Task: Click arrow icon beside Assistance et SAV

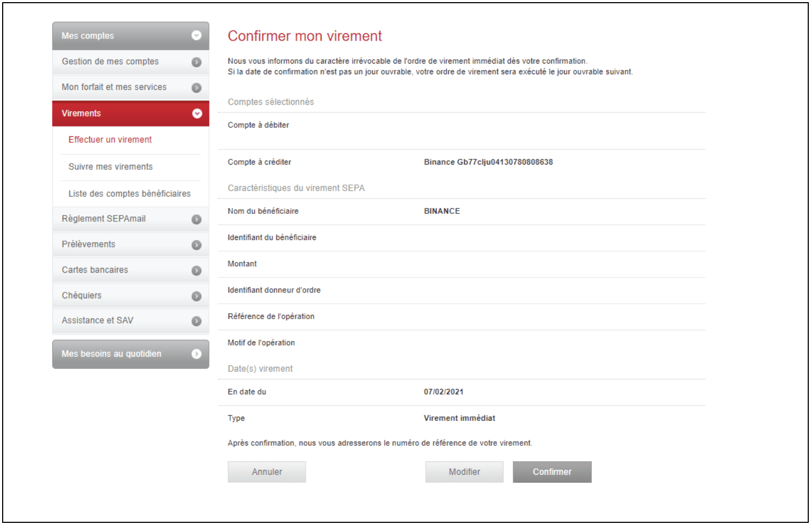Action: point(197,321)
